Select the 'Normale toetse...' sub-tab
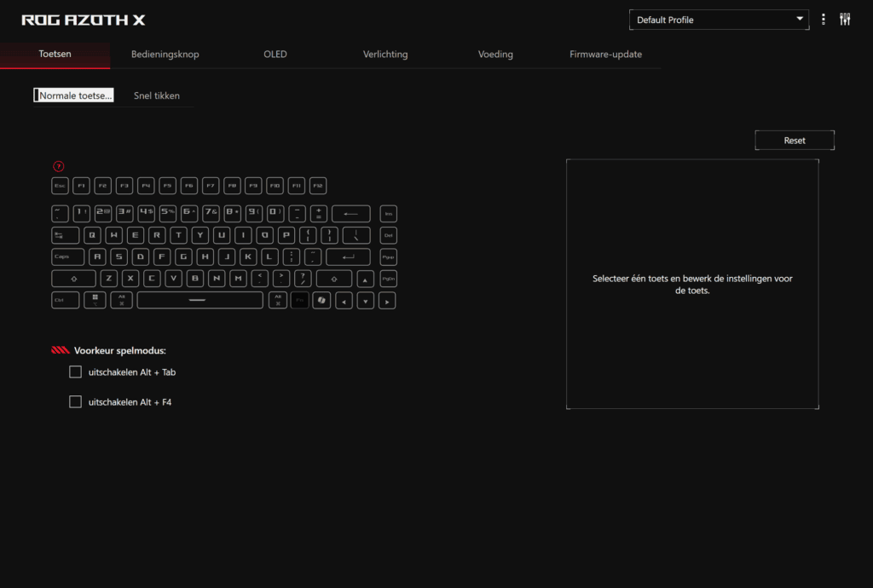Screen dimensions: 873x588 [73, 95]
